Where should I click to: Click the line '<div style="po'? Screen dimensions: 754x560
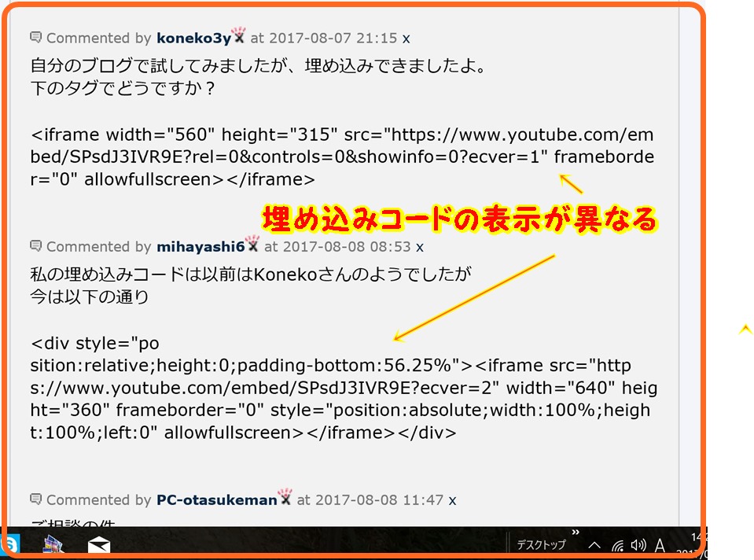[x=94, y=344]
